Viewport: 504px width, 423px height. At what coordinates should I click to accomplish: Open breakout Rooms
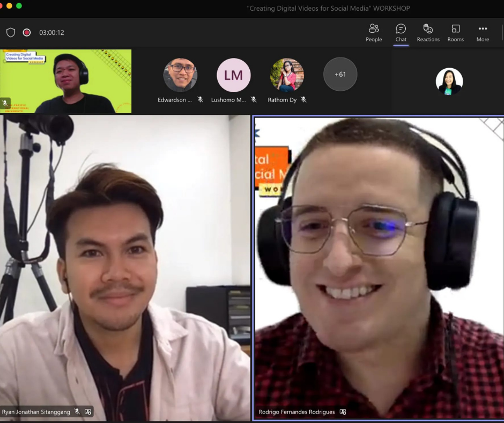(x=455, y=33)
